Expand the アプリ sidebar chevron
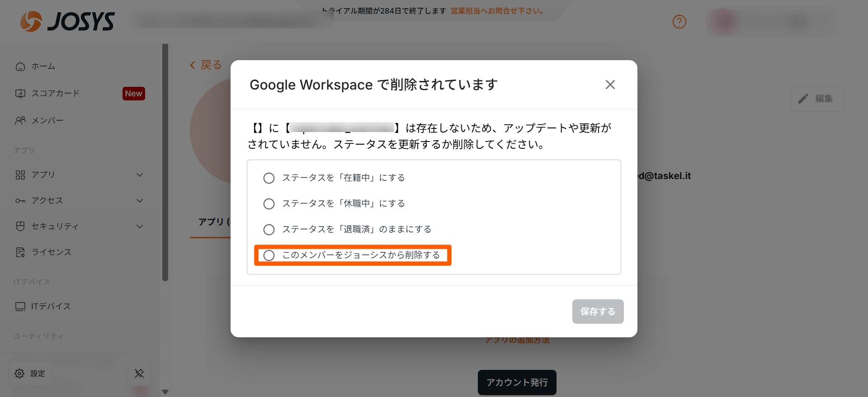Image resolution: width=868 pixels, height=397 pixels. (140, 175)
